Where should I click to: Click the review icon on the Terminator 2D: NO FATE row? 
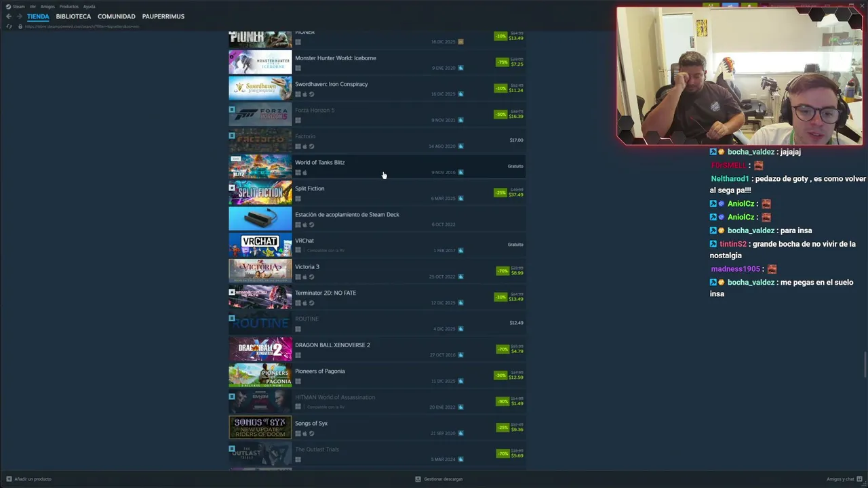pos(461,303)
